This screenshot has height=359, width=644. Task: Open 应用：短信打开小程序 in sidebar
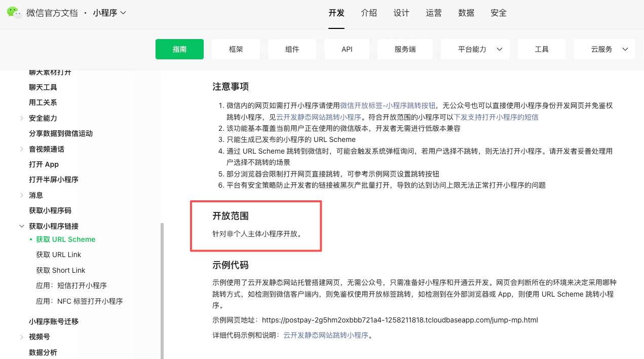pos(71,285)
